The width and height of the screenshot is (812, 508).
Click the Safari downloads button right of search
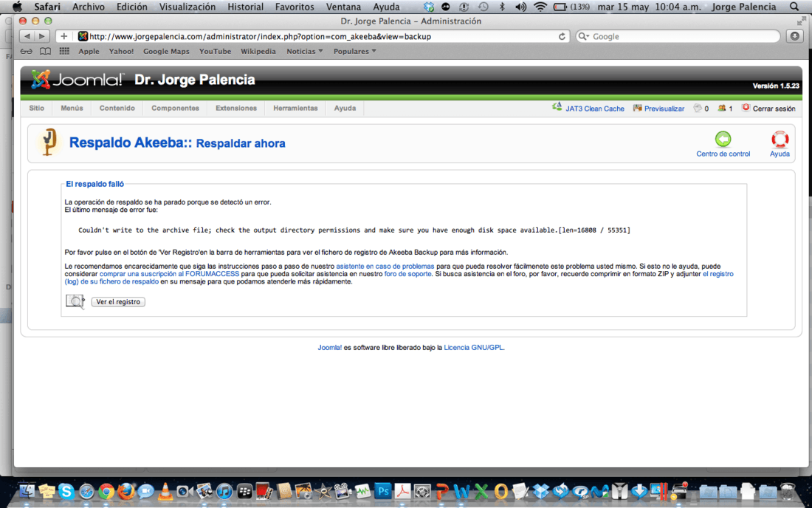tap(794, 36)
